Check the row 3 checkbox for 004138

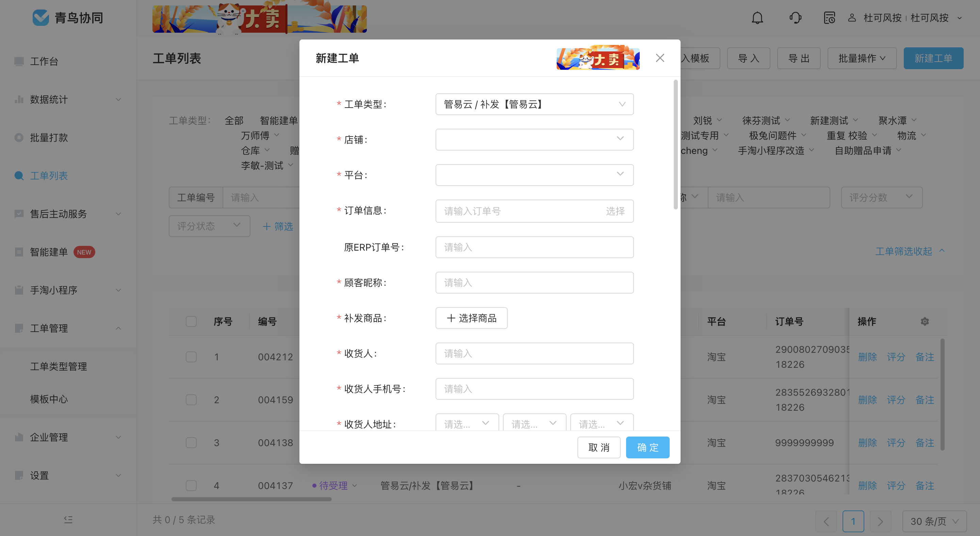click(x=191, y=443)
